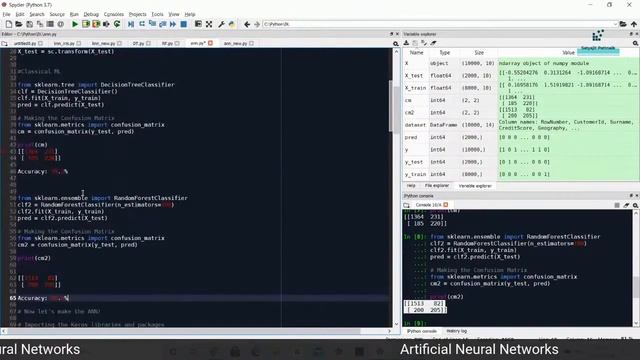Run the current selection or line
Image resolution: width=640 pixels, height=360 pixels.
point(106,24)
